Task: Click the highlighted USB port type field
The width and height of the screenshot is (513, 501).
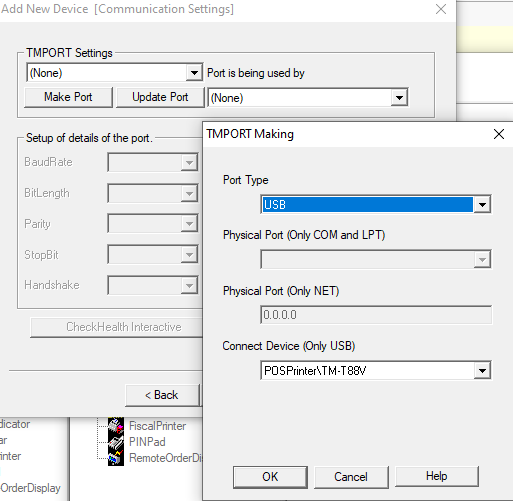Action: (x=367, y=204)
